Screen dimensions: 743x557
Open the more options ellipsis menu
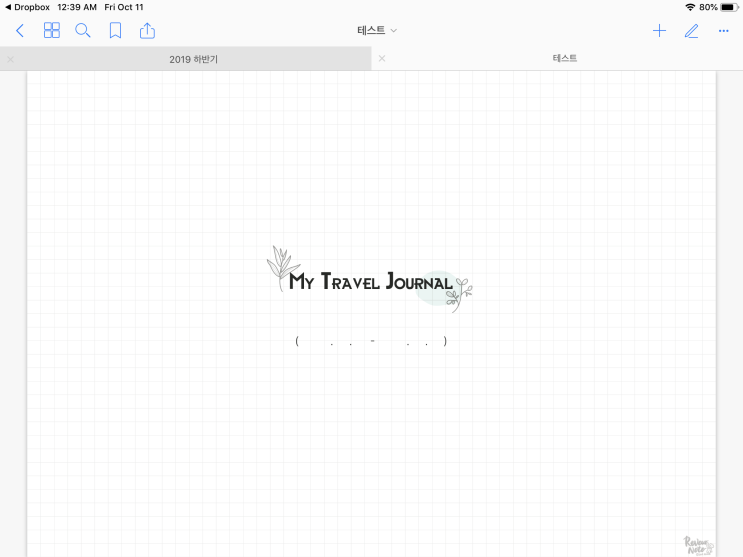(724, 31)
